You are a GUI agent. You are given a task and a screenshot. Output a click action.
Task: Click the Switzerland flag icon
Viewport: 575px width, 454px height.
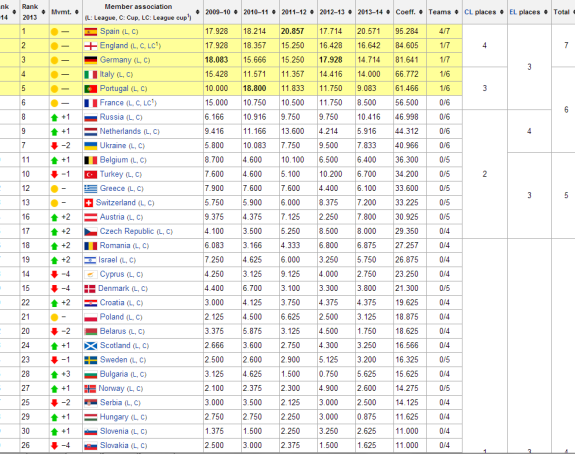[x=88, y=203]
